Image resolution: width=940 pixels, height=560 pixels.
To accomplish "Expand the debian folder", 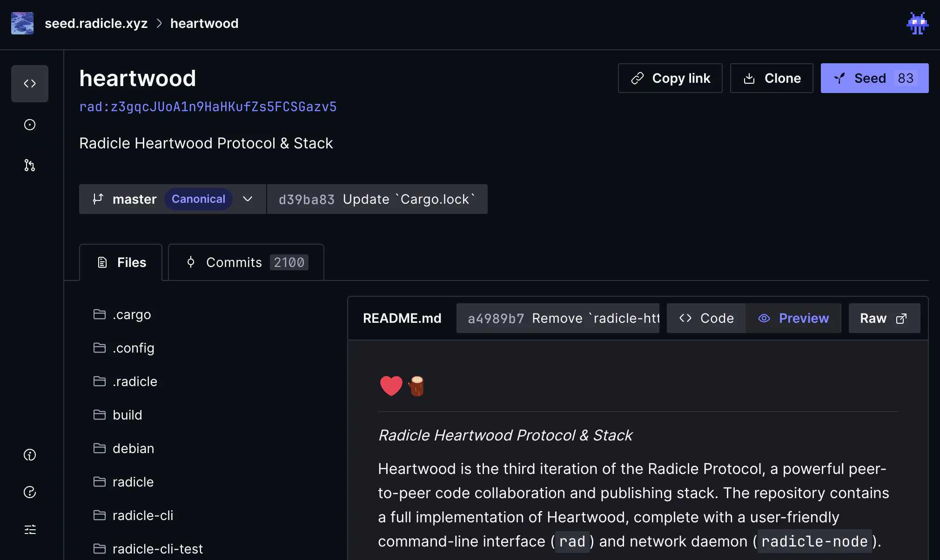I will pyautogui.click(x=124, y=448).
